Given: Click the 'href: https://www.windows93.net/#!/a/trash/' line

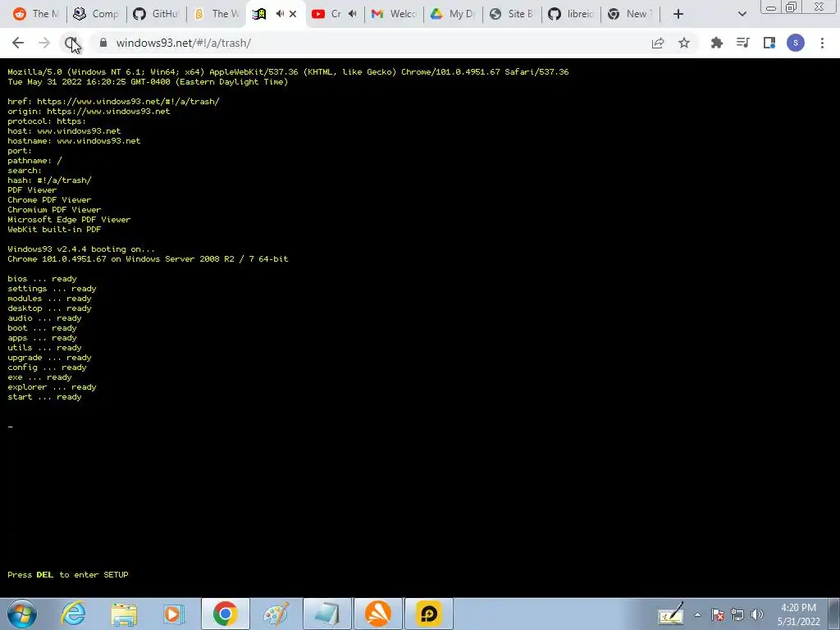Looking at the screenshot, I should [x=113, y=101].
